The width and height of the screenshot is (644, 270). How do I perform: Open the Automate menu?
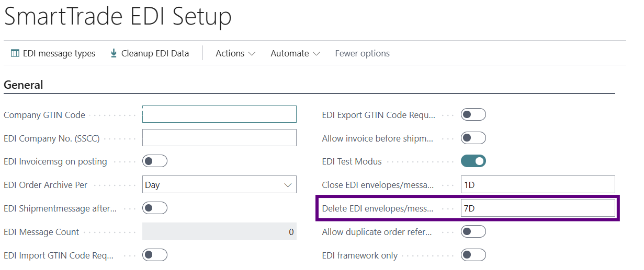click(x=295, y=53)
